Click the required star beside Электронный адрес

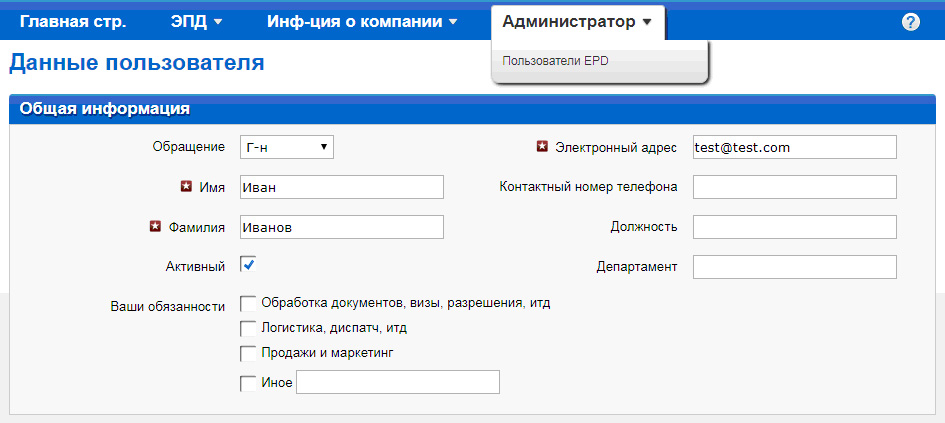pos(542,147)
